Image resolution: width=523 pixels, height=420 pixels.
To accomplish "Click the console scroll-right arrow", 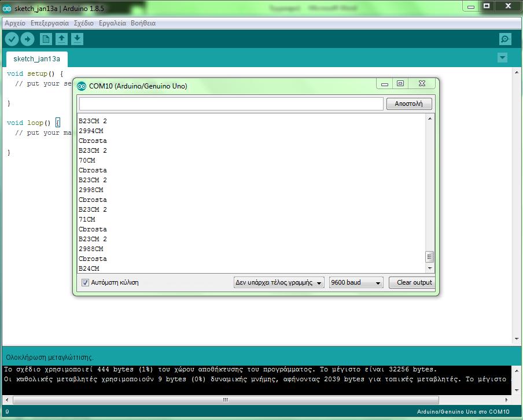I will tap(506, 400).
